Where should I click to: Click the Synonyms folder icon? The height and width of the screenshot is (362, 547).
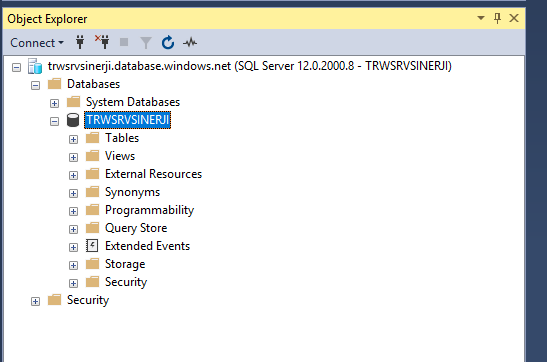click(92, 192)
